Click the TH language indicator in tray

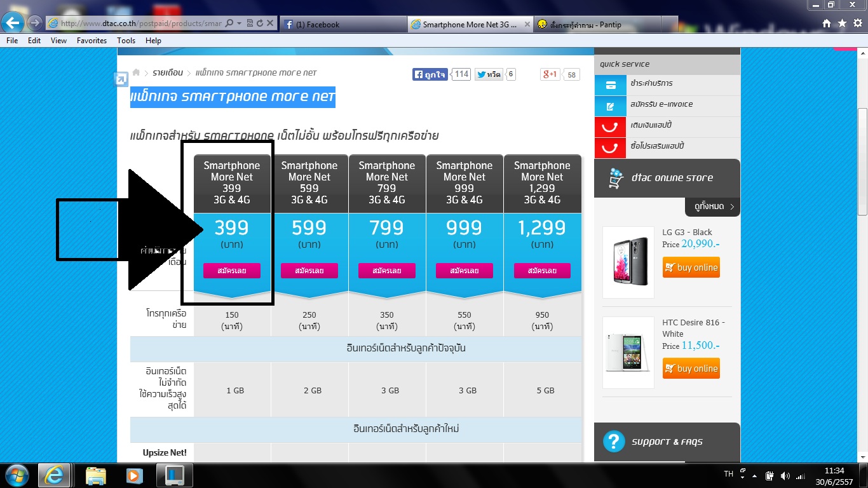729,475
